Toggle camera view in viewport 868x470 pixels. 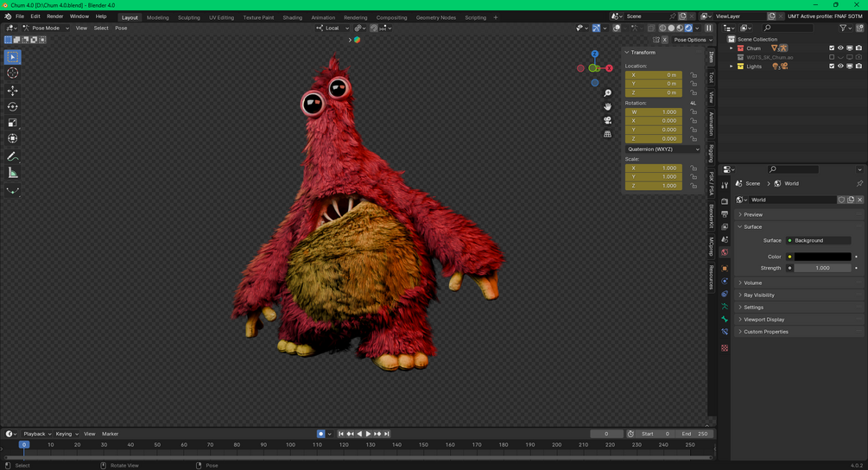[x=607, y=120]
